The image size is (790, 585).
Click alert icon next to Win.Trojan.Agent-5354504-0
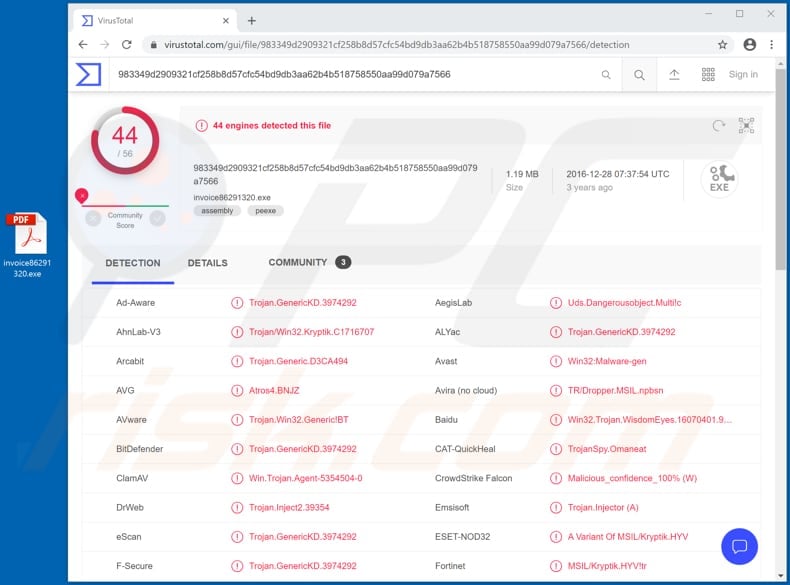pos(237,478)
